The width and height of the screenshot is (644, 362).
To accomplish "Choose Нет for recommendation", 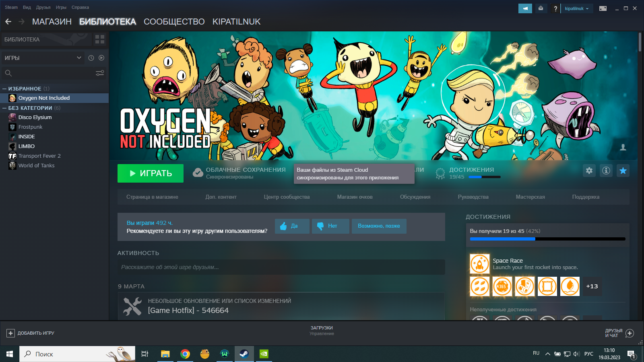I will [330, 226].
